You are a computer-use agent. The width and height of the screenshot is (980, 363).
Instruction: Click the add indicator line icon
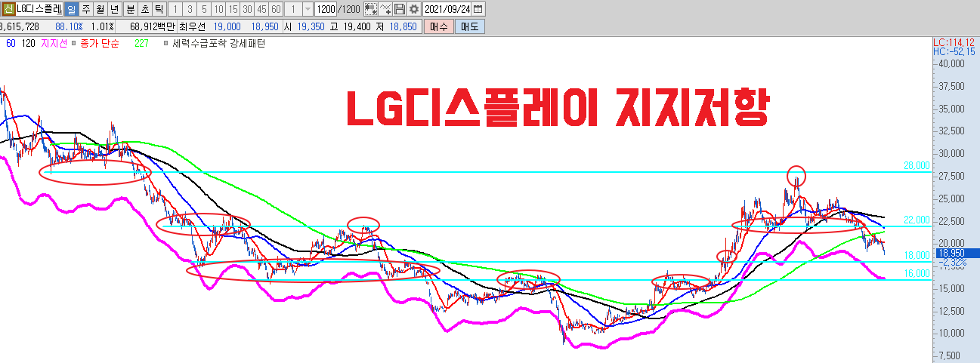tap(385, 10)
